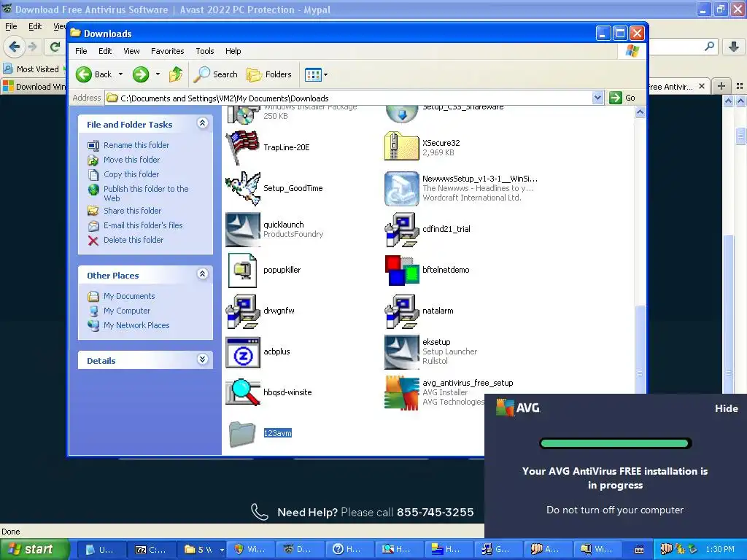
Task: Close the Free Antivir... browser tab
Action: [701, 86]
